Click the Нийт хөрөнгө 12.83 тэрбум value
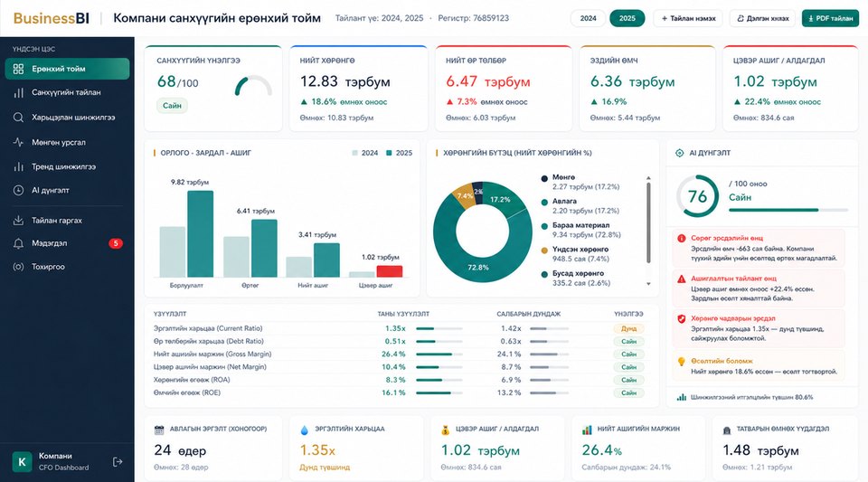The width and height of the screenshot is (868, 482). [344, 81]
